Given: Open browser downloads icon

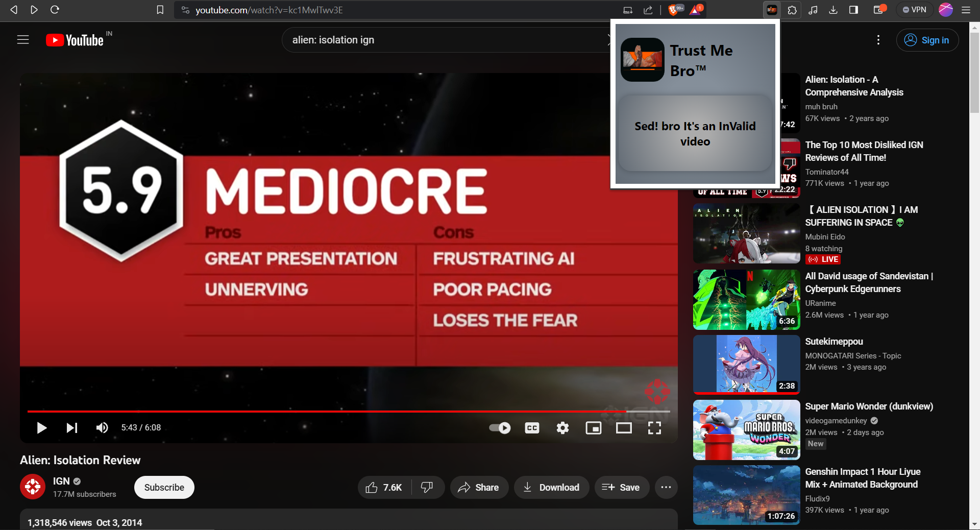Looking at the screenshot, I should coord(833,10).
